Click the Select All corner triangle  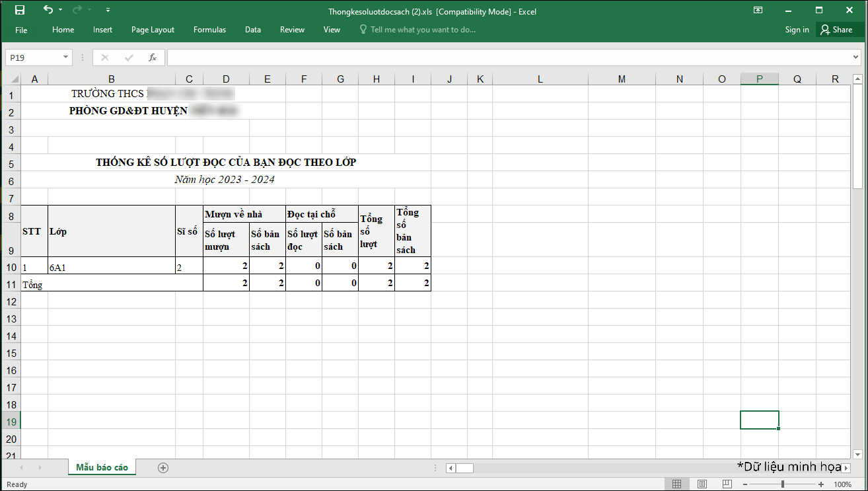[x=11, y=79]
